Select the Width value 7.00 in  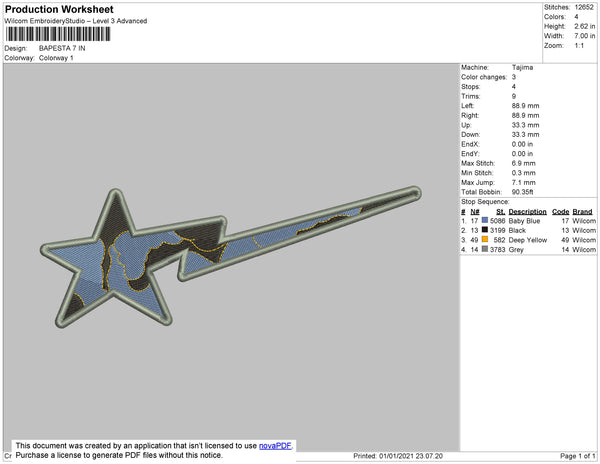click(x=584, y=36)
